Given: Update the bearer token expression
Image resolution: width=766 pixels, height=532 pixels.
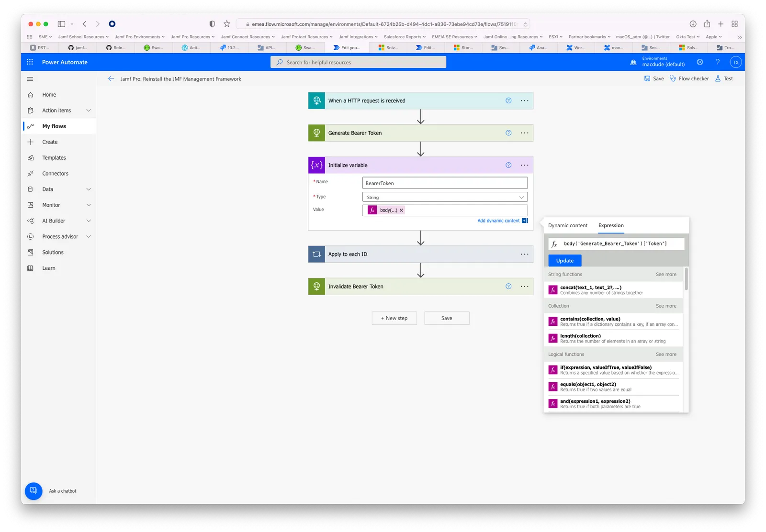Looking at the screenshot, I should (x=564, y=260).
